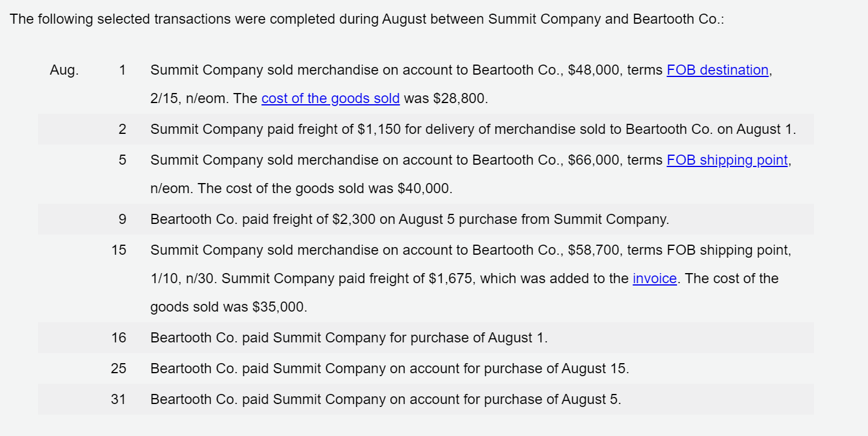
Task: Click date number 5 in date column
Action: coord(122,160)
